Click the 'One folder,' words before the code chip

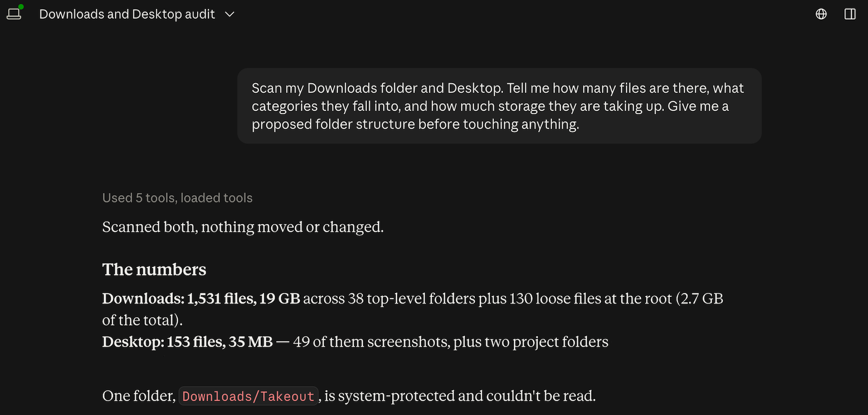tap(139, 396)
